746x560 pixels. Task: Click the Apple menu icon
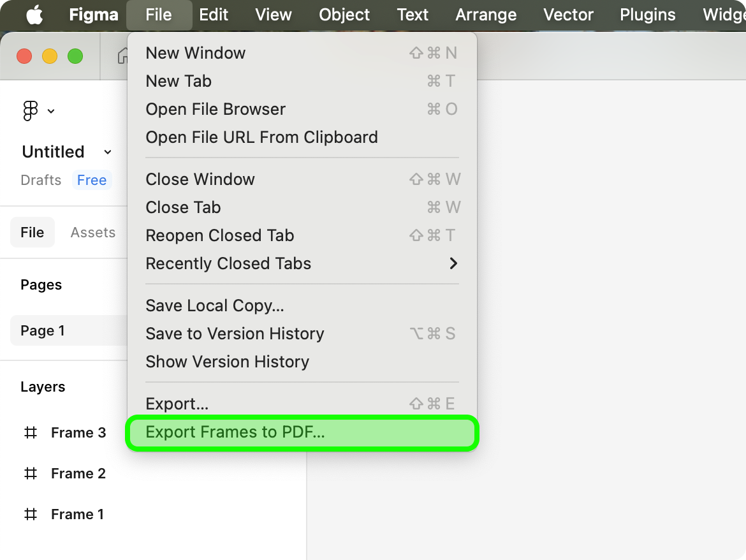pyautogui.click(x=34, y=15)
